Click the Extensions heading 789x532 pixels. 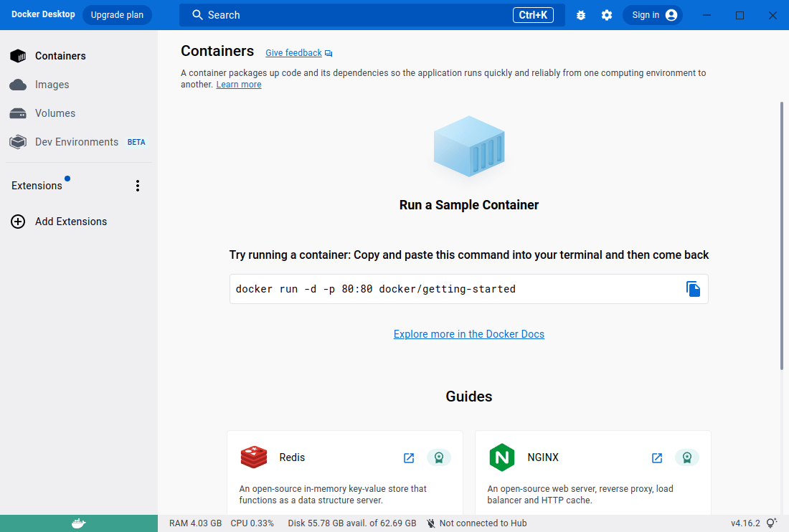coord(37,186)
